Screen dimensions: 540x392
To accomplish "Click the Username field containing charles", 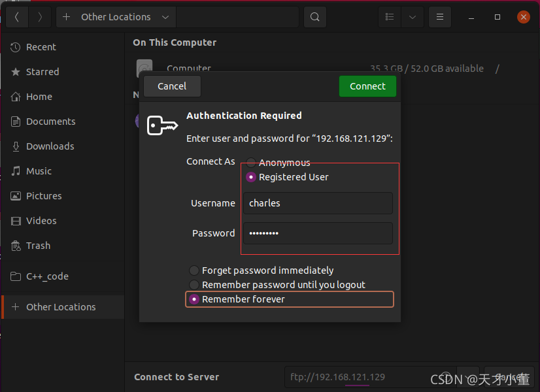I will (x=318, y=203).
